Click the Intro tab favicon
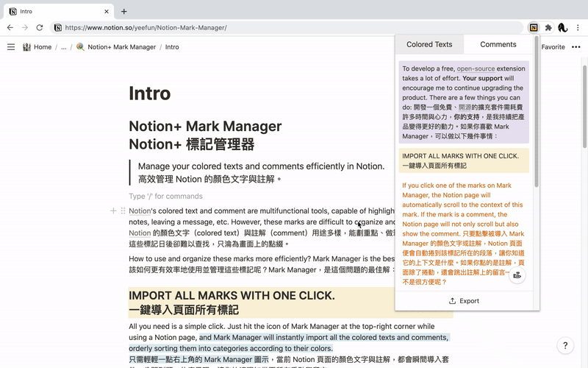The height and width of the screenshot is (368, 588). click(x=13, y=12)
